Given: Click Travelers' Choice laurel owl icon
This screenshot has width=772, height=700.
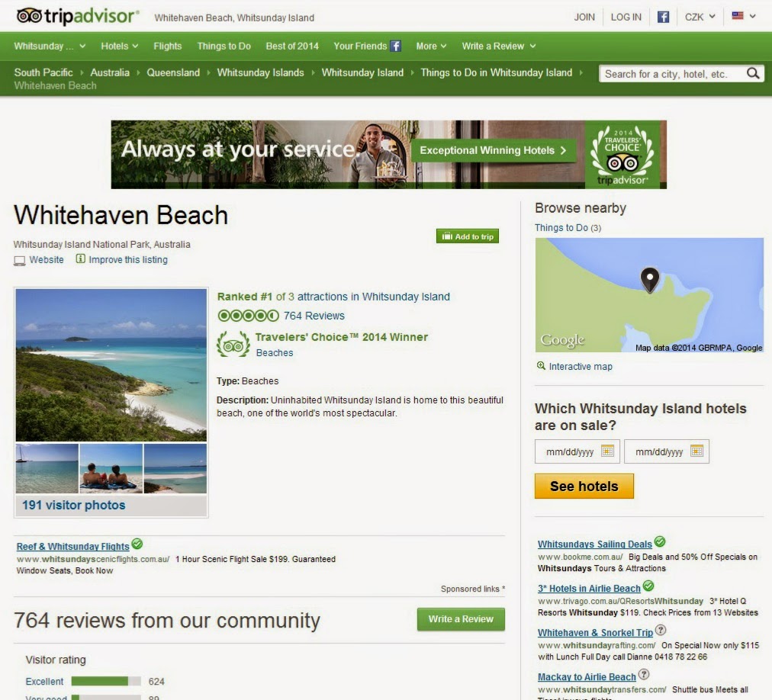Looking at the screenshot, I should click(233, 345).
